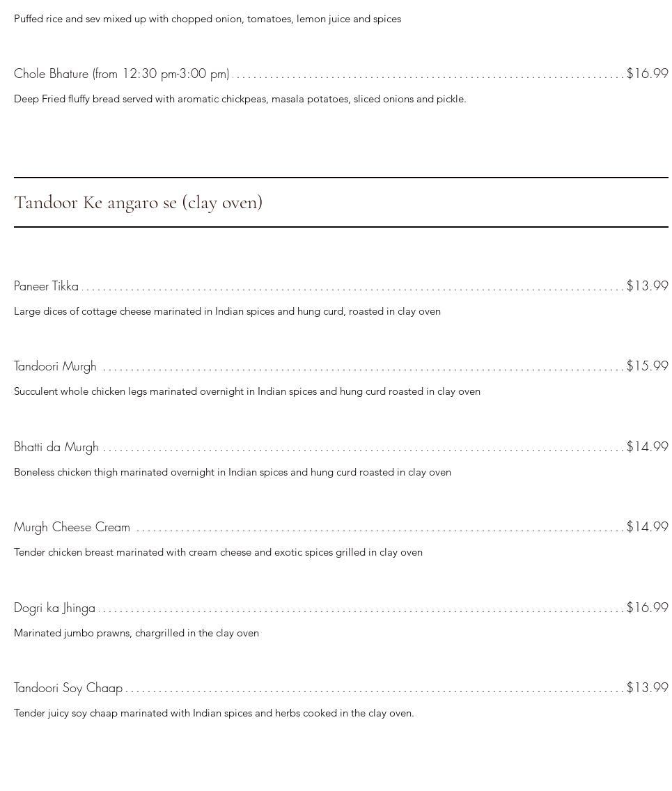The height and width of the screenshot is (791, 672).
Task: Click the Chole Bhature $16.99 price
Action: pyautogui.click(x=647, y=74)
